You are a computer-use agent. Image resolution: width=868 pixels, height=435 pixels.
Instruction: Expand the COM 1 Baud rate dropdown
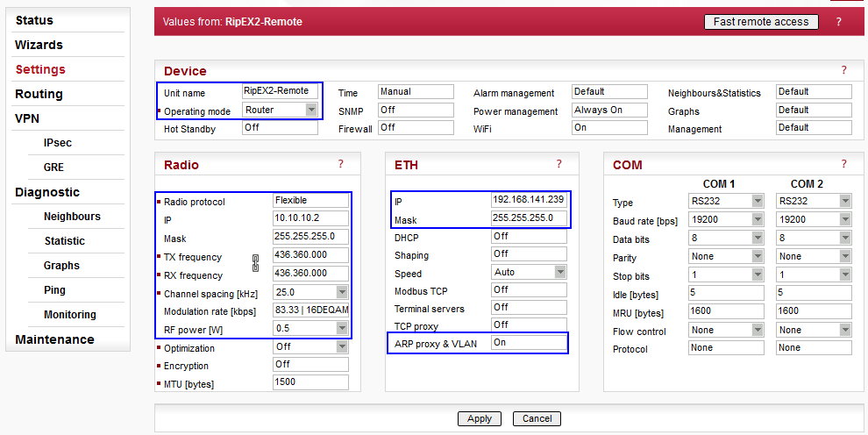point(758,219)
